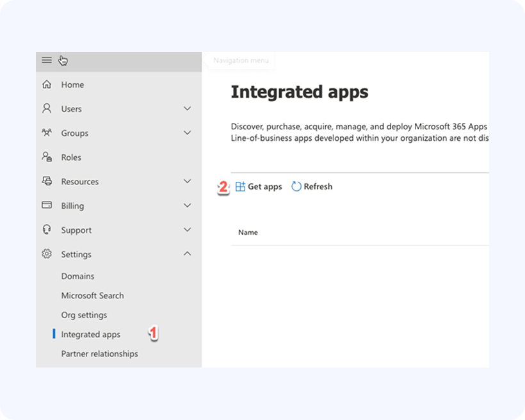Expand the Users section chevron
The height and width of the screenshot is (420, 525).
coord(188,109)
